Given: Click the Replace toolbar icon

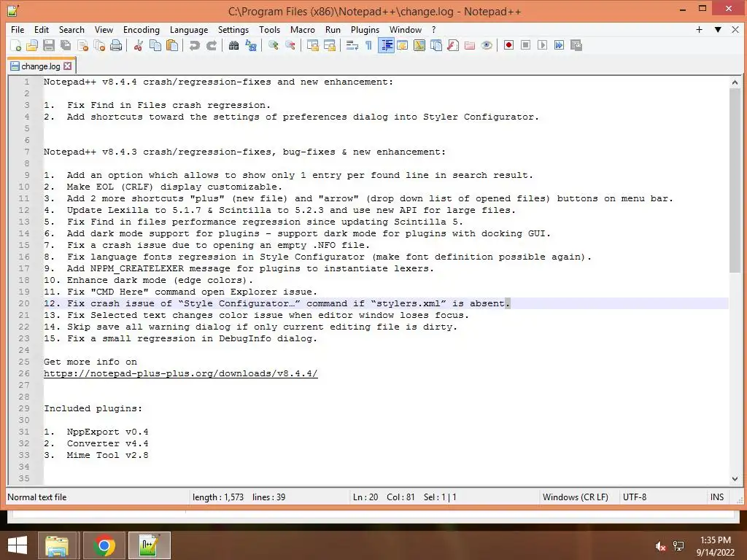Looking at the screenshot, I should click(x=251, y=45).
